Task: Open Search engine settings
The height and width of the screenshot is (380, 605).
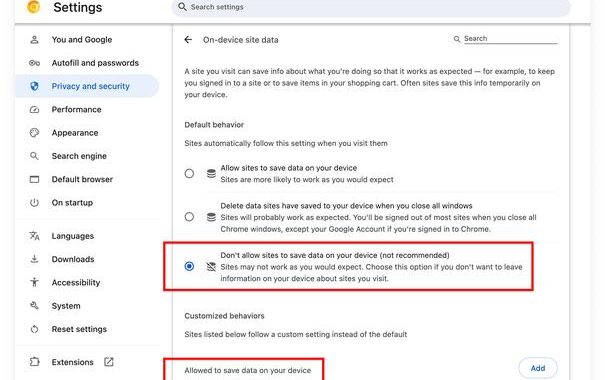Action: tap(79, 156)
